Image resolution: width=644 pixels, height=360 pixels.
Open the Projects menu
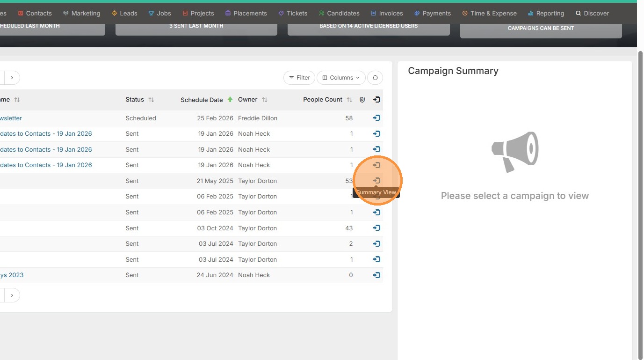pyautogui.click(x=198, y=13)
